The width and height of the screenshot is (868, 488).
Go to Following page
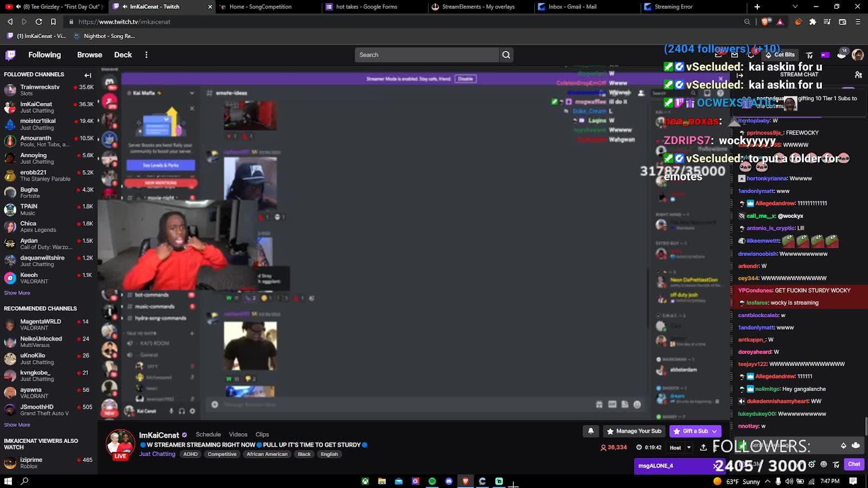[x=44, y=55]
